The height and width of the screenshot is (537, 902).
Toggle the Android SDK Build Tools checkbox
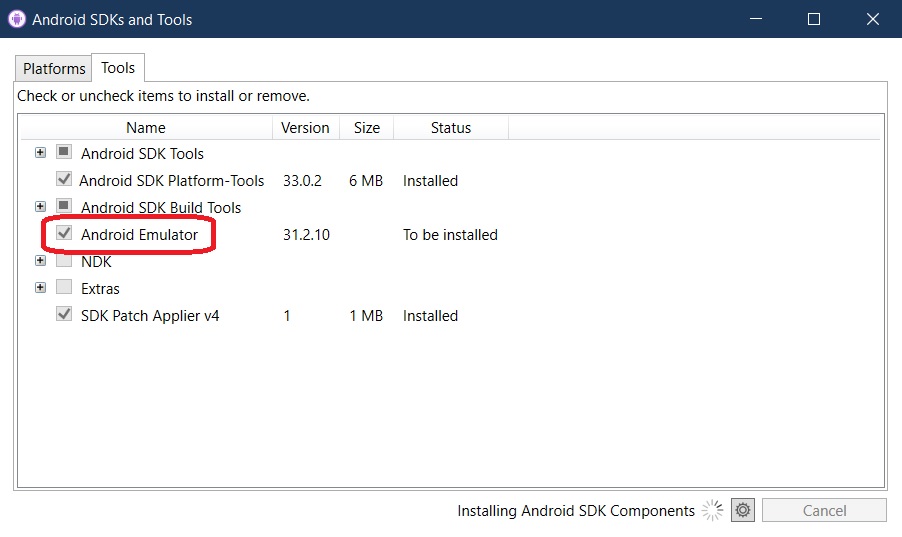point(64,206)
